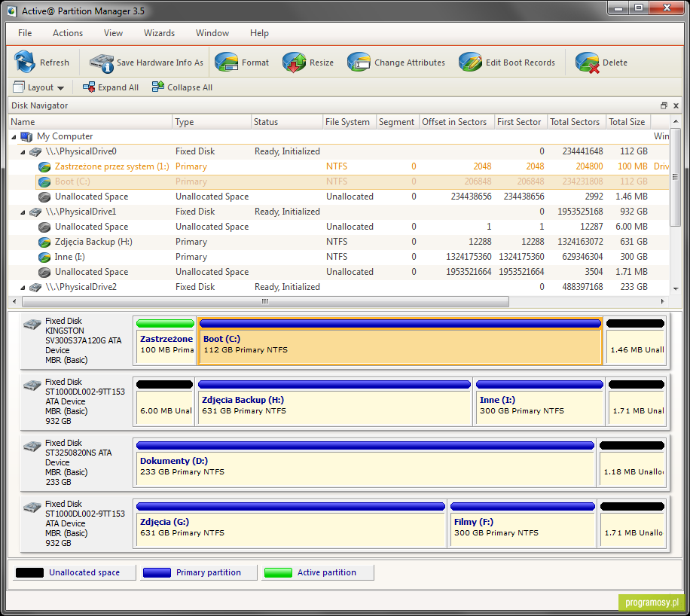The image size is (690, 616).
Task: Sort by the Status column header
Action: 287,122
